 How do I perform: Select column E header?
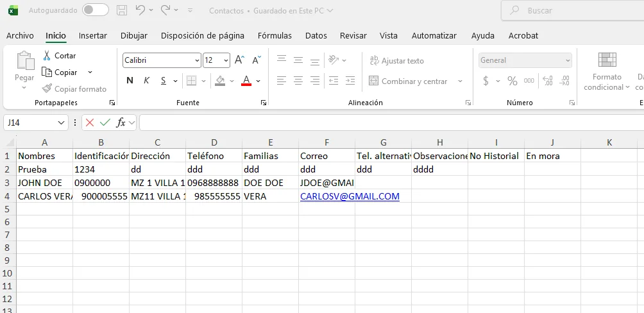pos(271,142)
